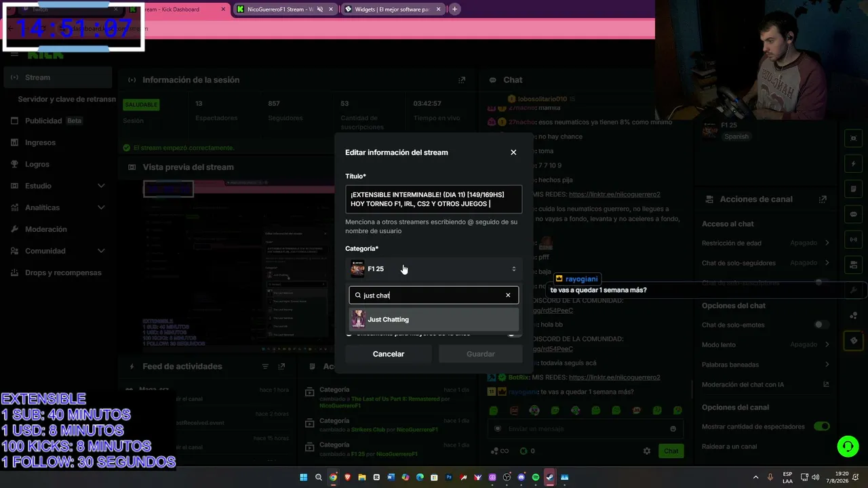Click the lightning bolt icon in right rail
The height and width of the screenshot is (488, 868).
tap(853, 164)
